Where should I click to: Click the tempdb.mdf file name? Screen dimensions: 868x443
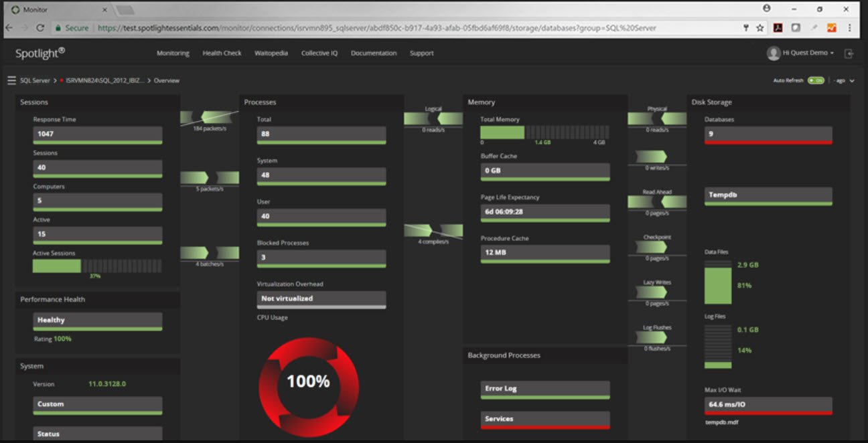[x=723, y=422]
